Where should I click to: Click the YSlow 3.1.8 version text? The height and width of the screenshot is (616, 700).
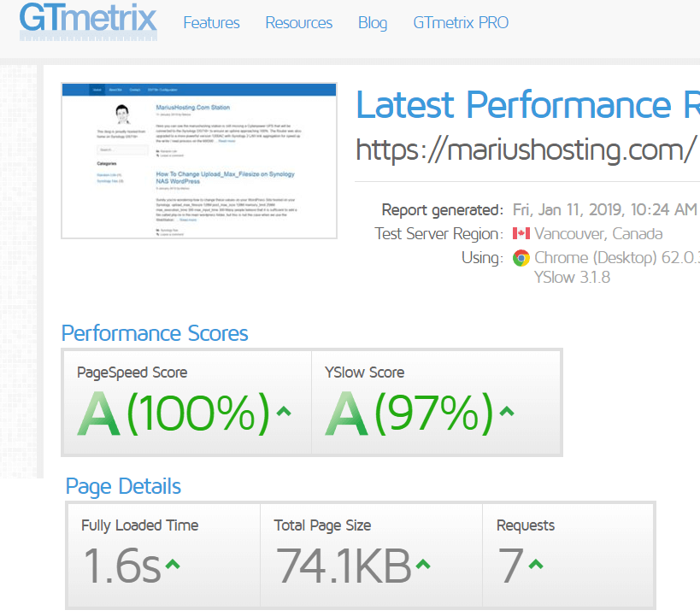[x=572, y=277]
